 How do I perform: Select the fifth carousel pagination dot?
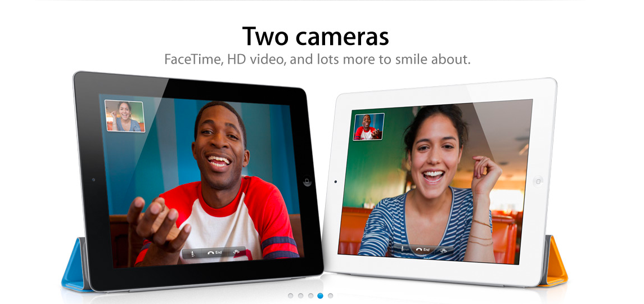tap(331, 296)
